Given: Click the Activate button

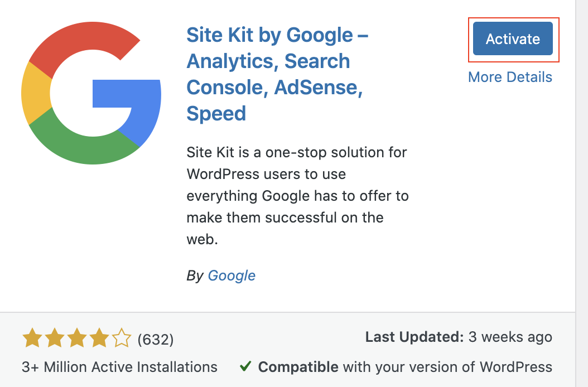Looking at the screenshot, I should (513, 39).
